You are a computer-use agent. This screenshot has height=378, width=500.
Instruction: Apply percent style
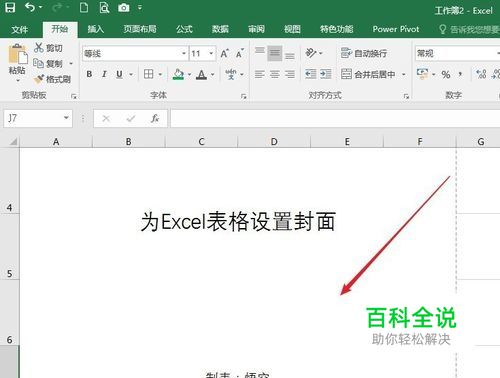click(x=446, y=74)
